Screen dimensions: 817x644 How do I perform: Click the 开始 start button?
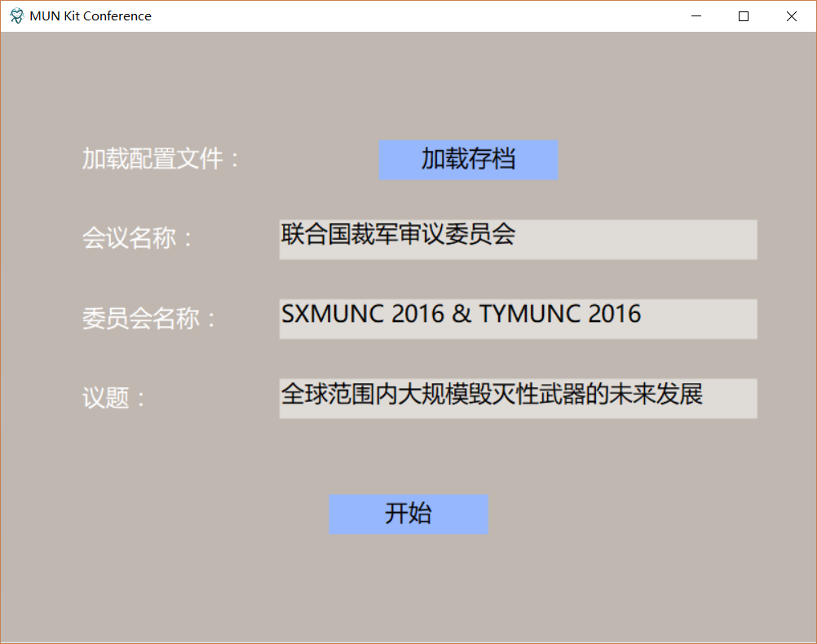point(408,514)
